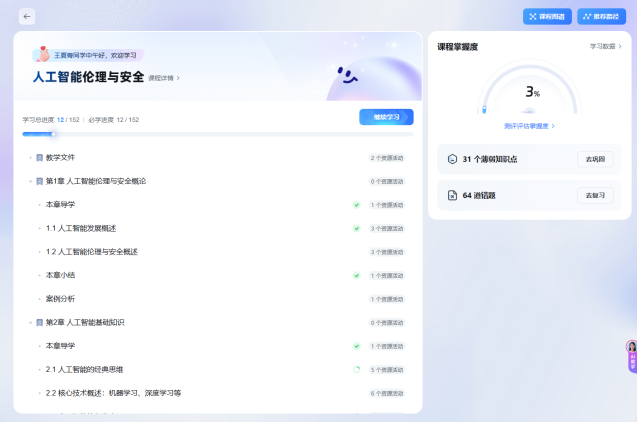Image resolution: width=637 pixels, height=422 pixels.
Task: Go back using the left arrow button
Action: (27, 17)
